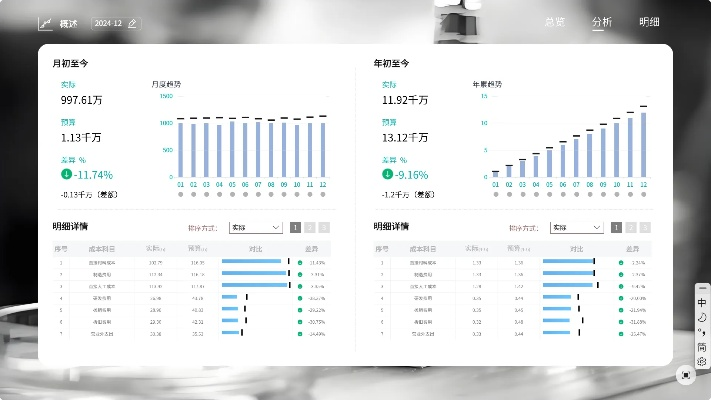Click green status dot in row 1 of 年初至今 table
The height and width of the screenshot is (400, 711).
coord(621,263)
